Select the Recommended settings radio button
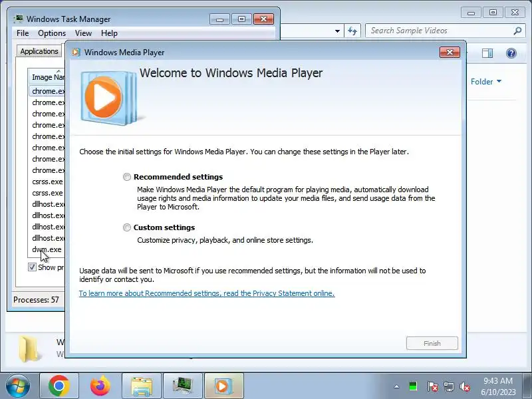 click(127, 177)
